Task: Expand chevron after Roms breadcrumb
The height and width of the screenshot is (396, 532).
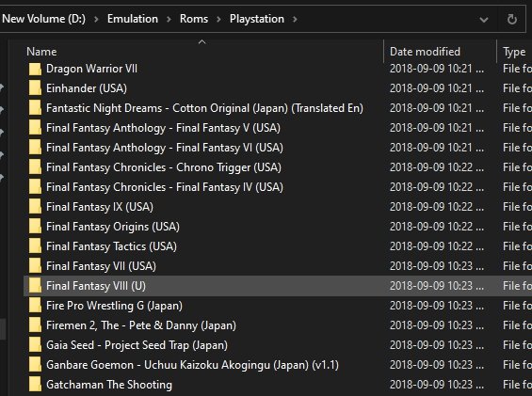Action: pyautogui.click(x=218, y=20)
